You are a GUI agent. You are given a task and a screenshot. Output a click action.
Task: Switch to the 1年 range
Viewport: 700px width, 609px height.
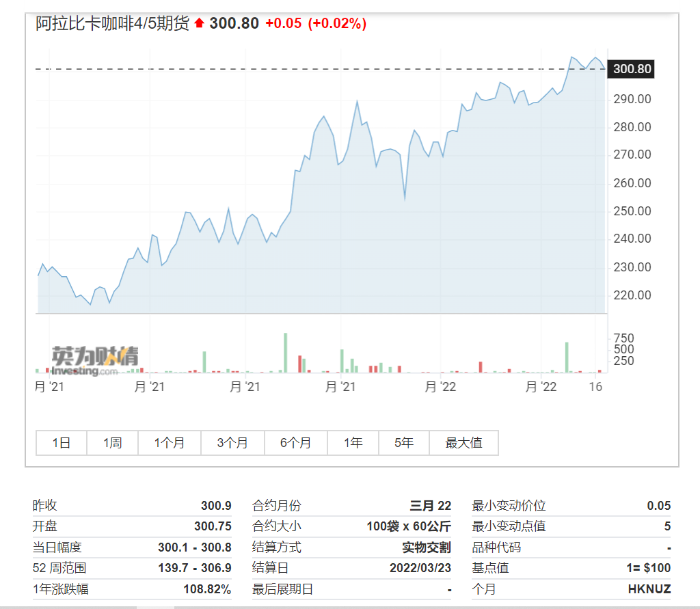coord(353,442)
